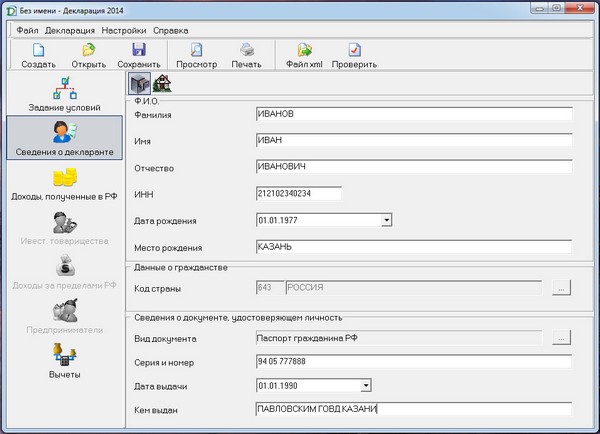Open the Задание условий section

click(65, 94)
